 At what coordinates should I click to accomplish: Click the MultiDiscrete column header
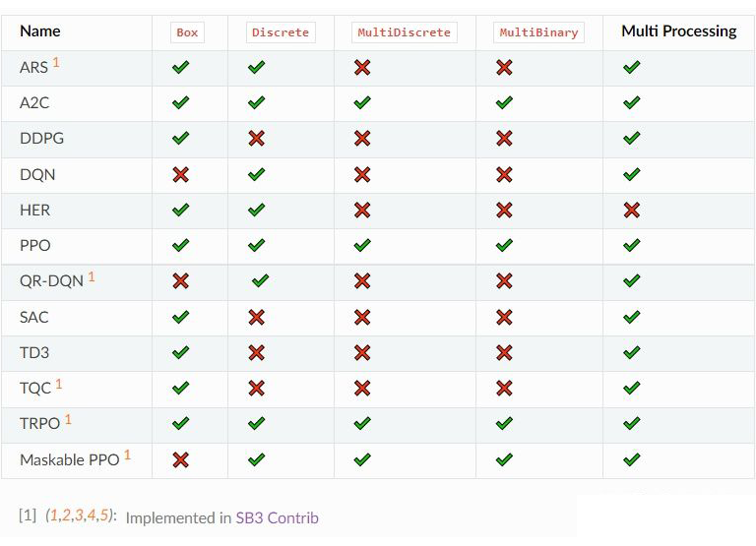404,32
